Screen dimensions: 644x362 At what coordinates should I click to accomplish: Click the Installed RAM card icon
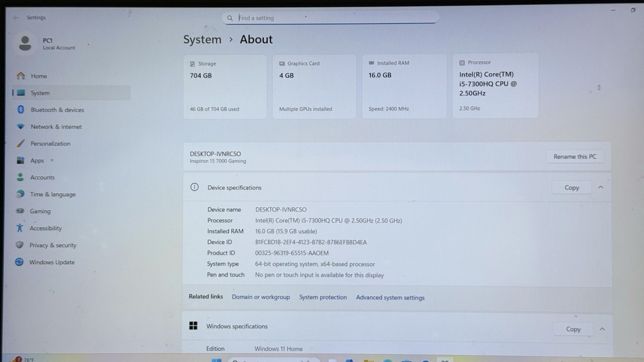[x=372, y=63]
